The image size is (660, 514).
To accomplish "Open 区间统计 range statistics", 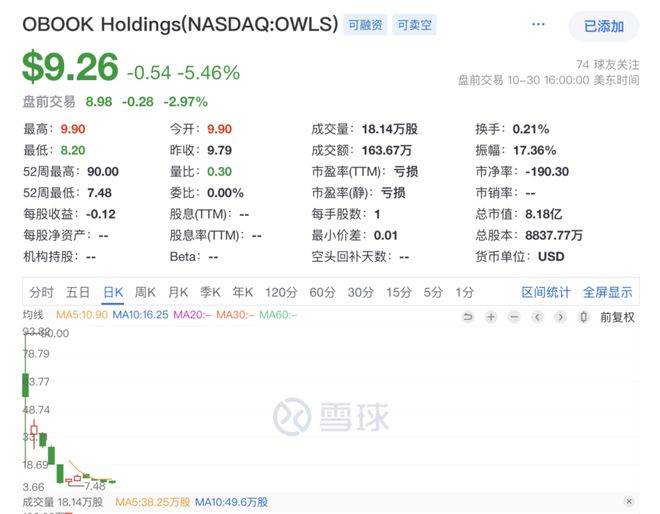I will click(546, 292).
